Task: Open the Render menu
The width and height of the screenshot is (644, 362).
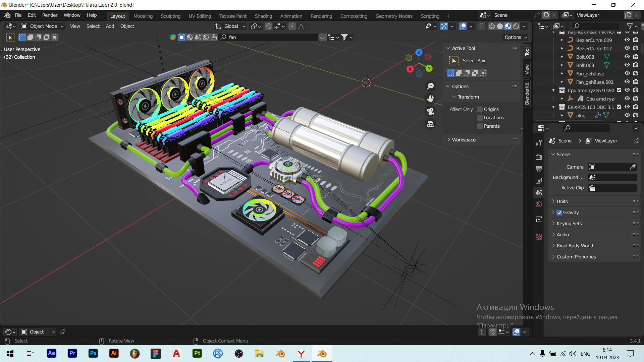Action: point(50,15)
